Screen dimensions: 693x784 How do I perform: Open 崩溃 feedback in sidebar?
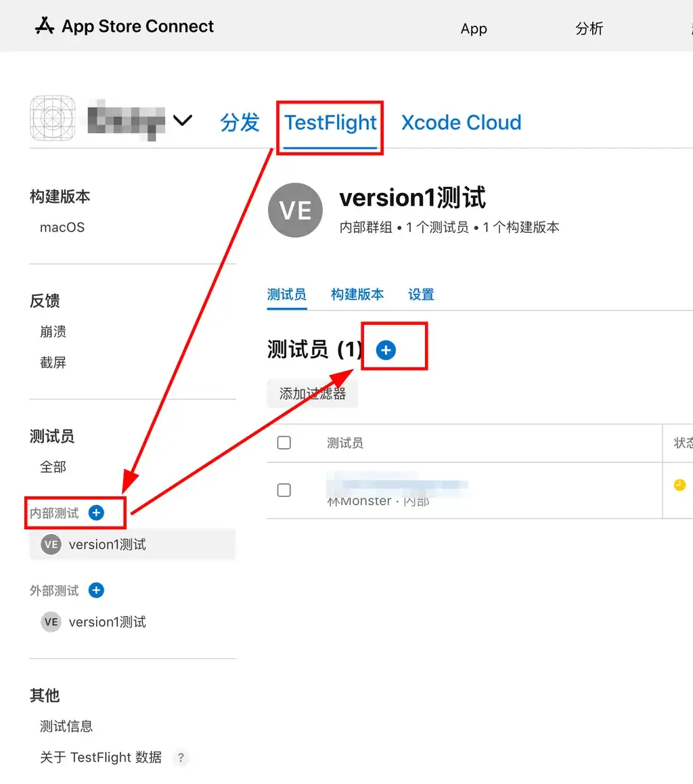(x=53, y=332)
